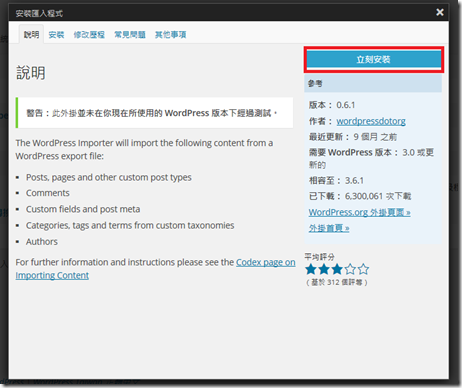The image size is (462, 388).
Task: Select the 說明 heading text
Action: point(31,73)
